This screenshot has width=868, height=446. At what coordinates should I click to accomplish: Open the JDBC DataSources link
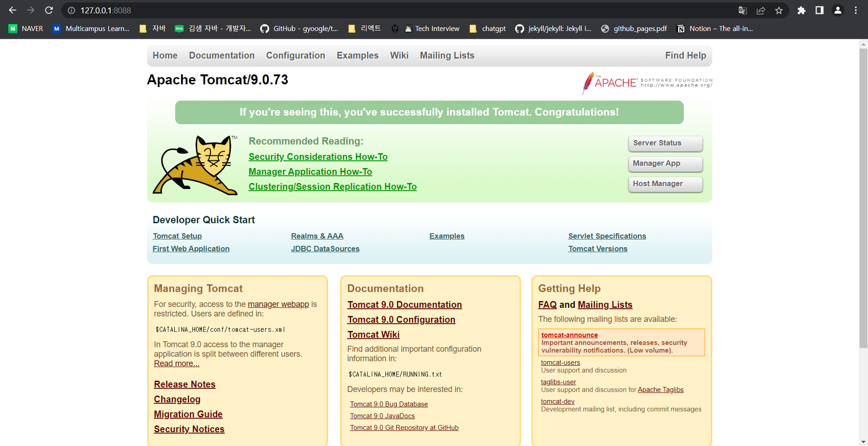pos(325,249)
